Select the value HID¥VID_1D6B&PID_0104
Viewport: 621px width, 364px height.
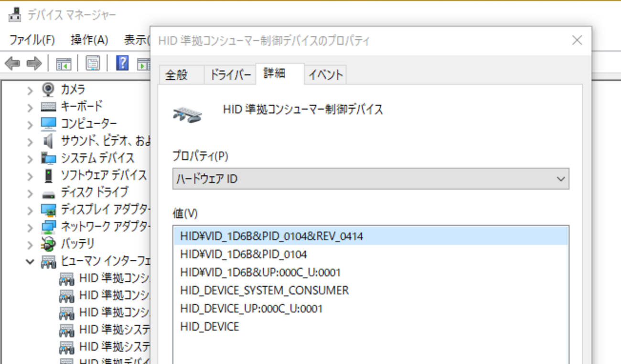371,254
